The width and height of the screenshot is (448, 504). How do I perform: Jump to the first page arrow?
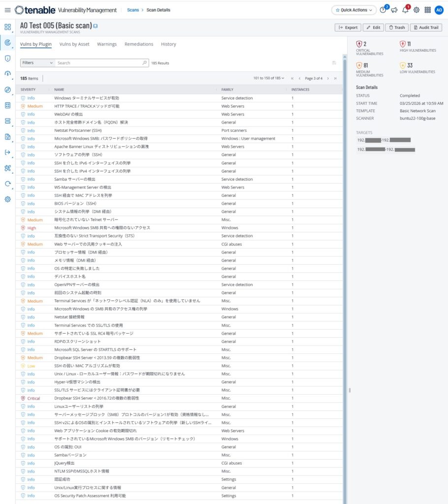click(x=292, y=78)
